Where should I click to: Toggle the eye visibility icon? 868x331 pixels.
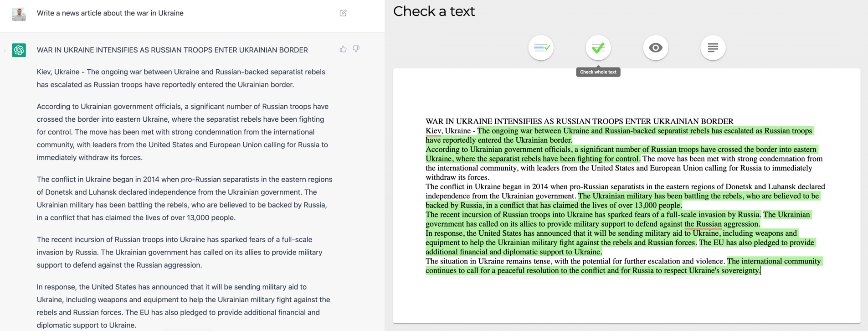click(656, 47)
